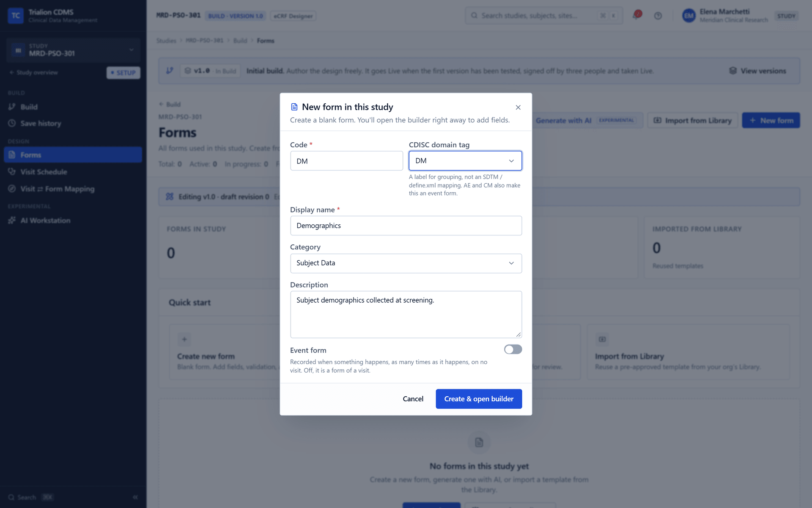
Task: Open Visit Schedule in the sidebar
Action: click(73, 172)
